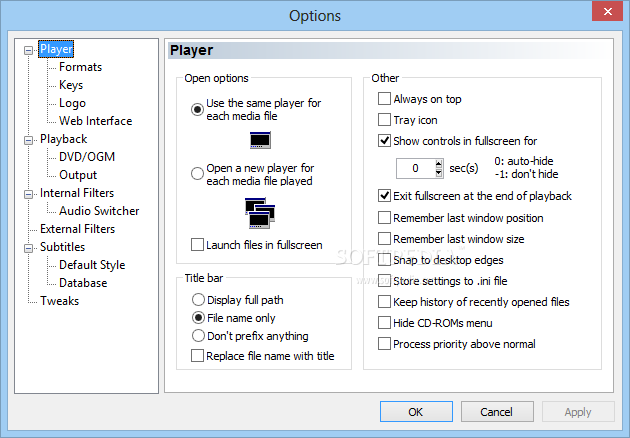Close the Options dialog window
The height and width of the screenshot is (438, 630).
point(608,11)
